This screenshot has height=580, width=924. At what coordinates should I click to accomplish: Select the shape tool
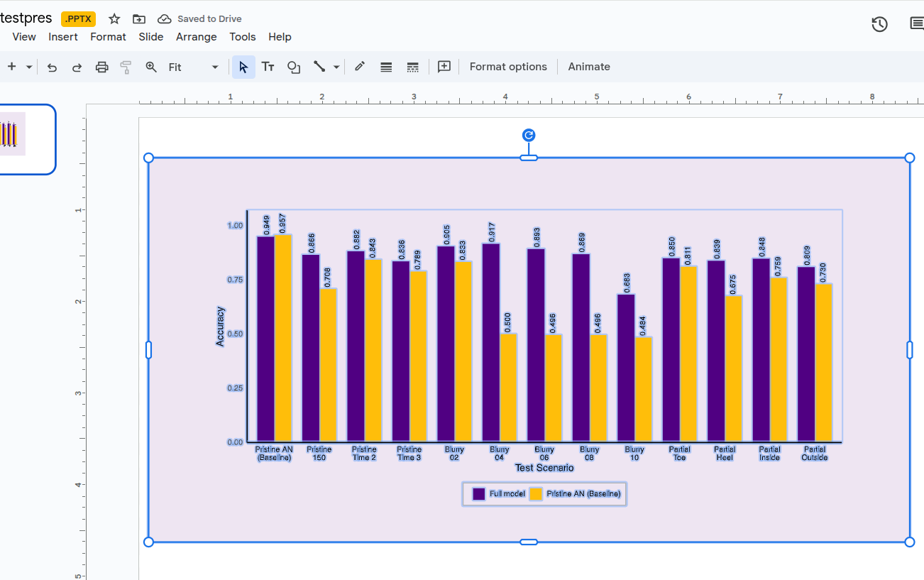[293, 67]
